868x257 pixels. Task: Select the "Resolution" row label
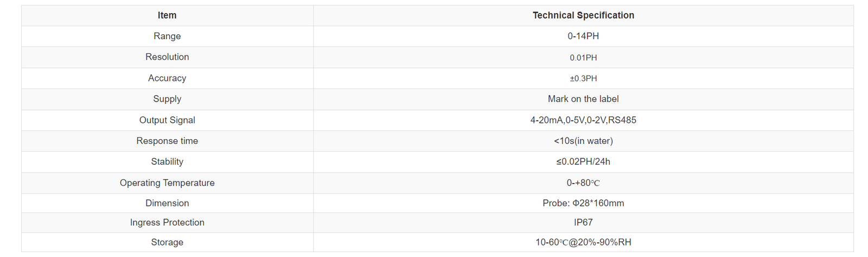coord(167,57)
